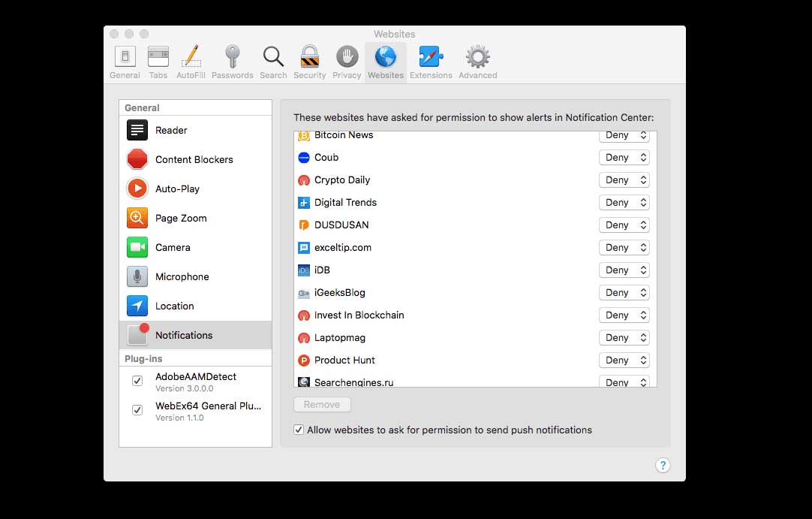
Task: Open the Deny dropdown for Digital Trends
Action: (624, 203)
